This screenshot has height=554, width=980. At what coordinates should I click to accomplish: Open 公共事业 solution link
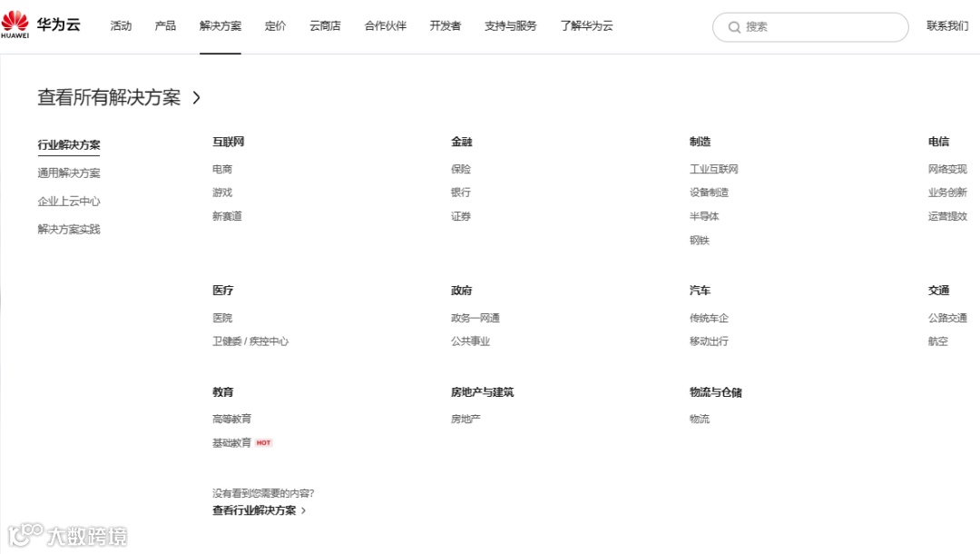tap(471, 341)
